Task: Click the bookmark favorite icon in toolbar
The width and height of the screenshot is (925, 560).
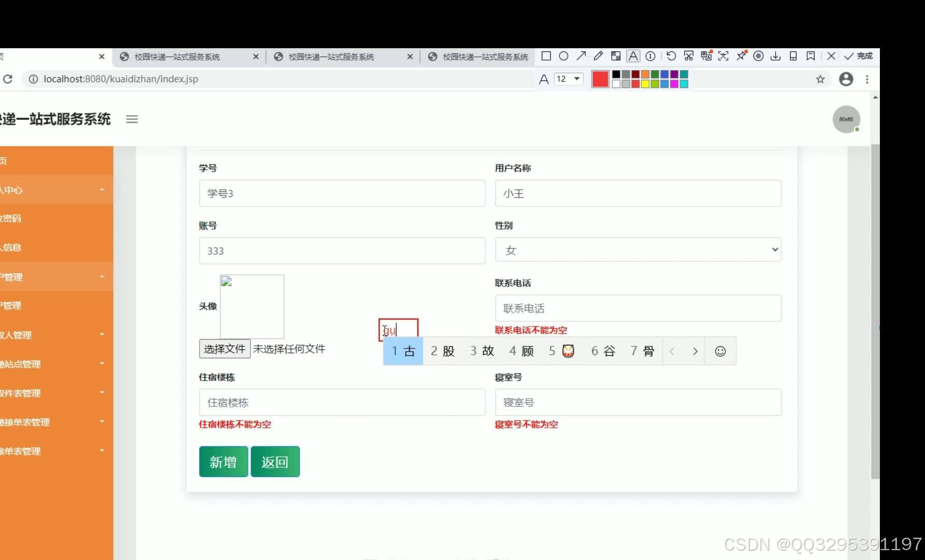Action: click(811, 56)
